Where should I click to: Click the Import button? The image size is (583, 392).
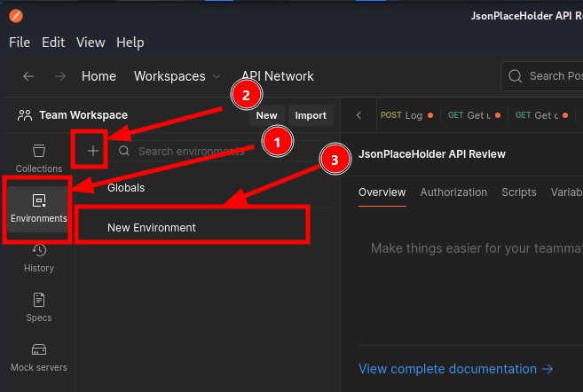311,115
